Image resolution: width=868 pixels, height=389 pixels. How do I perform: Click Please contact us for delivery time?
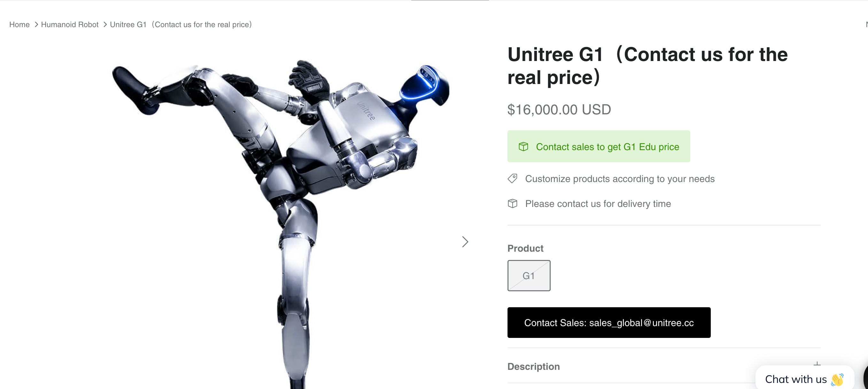click(598, 203)
